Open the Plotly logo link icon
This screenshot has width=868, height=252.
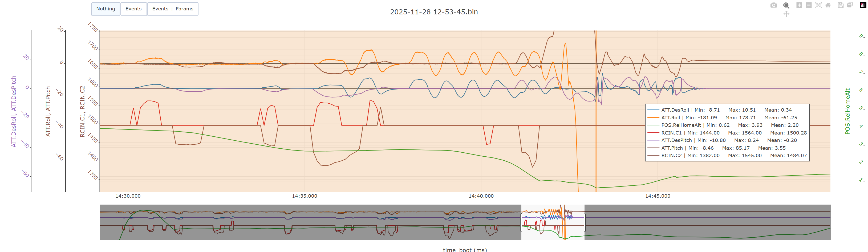(863, 5)
